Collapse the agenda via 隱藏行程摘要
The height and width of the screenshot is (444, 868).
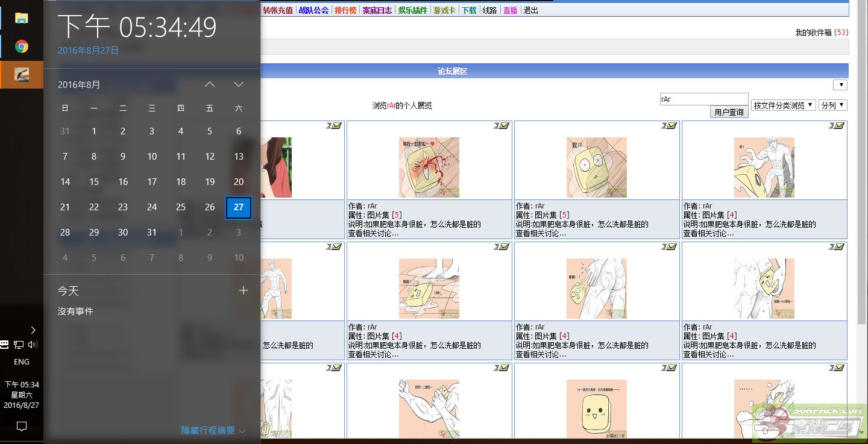(213, 431)
